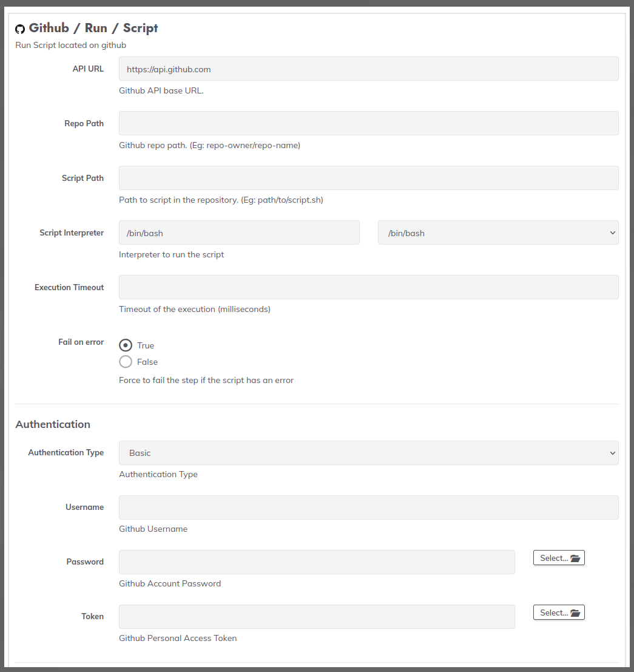This screenshot has width=634, height=672.
Task: Click the Script Path input field
Action: [x=369, y=178]
